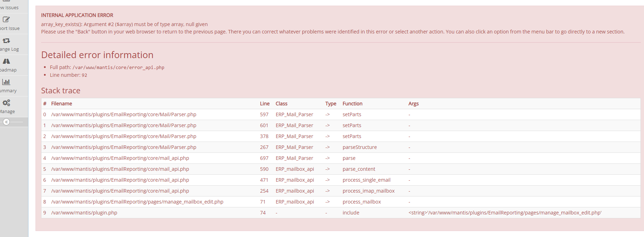Click the Summary bar chart icon
Image resolution: width=644 pixels, height=237 pixels.
[x=6, y=82]
